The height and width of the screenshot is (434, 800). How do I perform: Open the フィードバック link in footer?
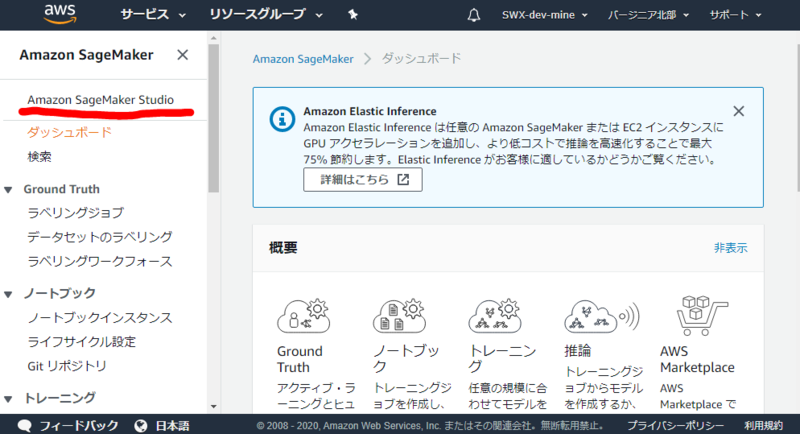tap(79, 425)
